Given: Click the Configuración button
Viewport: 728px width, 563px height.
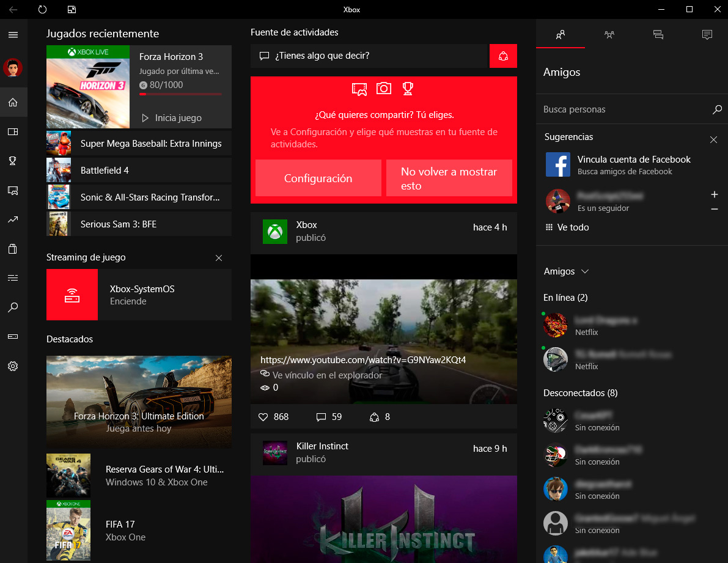Looking at the screenshot, I should tap(318, 178).
